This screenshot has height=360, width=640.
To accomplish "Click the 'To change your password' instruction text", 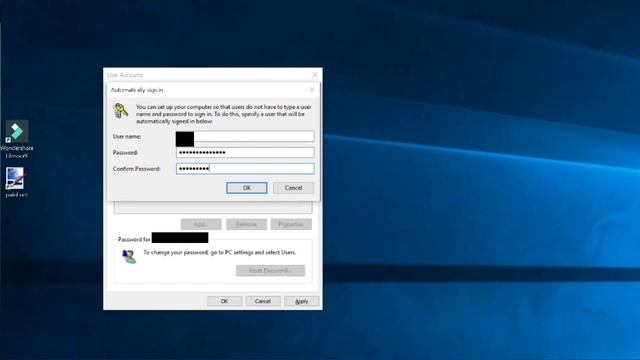I will [x=220, y=252].
